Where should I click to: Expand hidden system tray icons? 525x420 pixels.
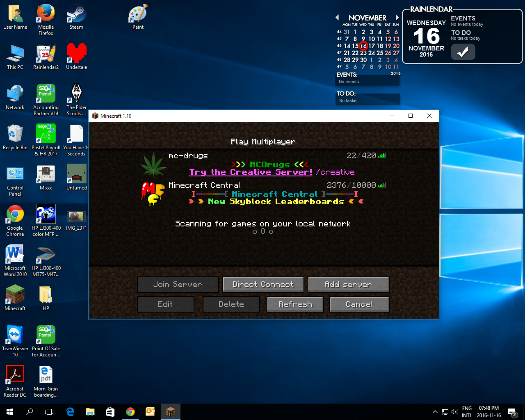[435, 412]
